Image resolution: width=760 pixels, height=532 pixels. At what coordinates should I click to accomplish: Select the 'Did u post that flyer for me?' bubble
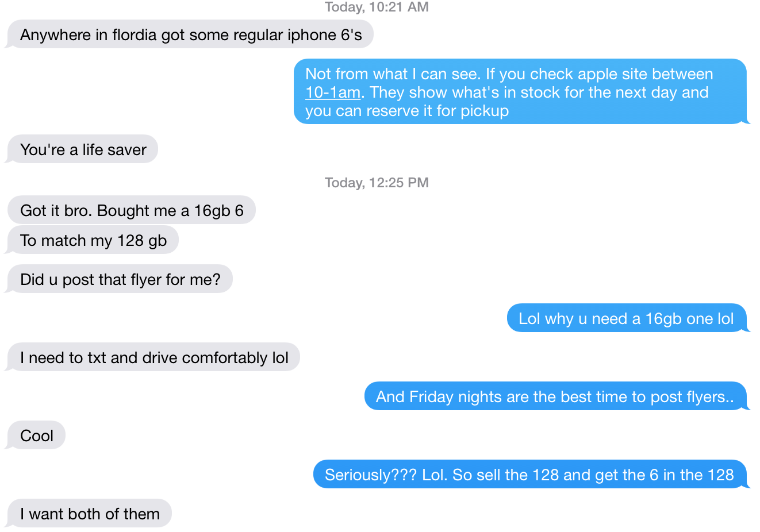pyautogui.click(x=120, y=279)
